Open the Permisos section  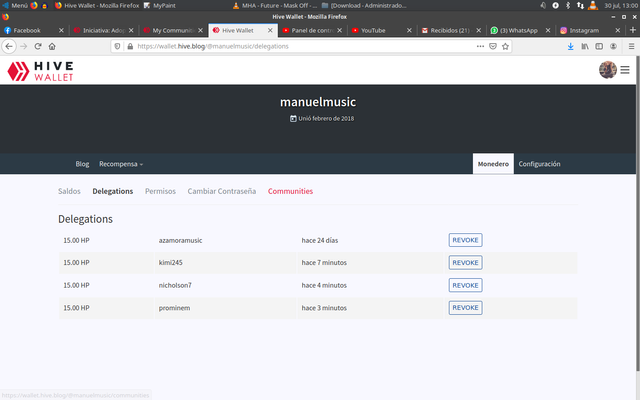pos(160,191)
